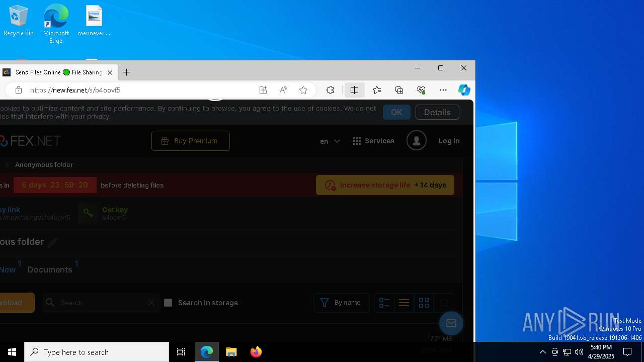Click the address bar URL new.fex.net

(x=75, y=90)
